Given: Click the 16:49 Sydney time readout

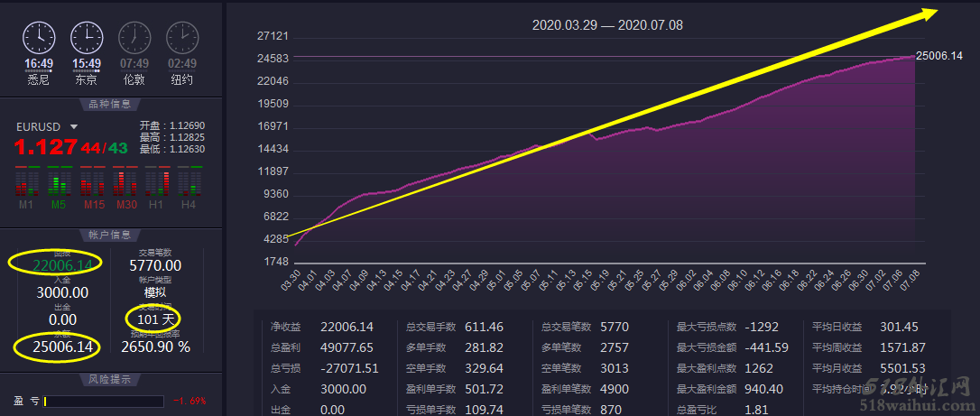Looking at the screenshot, I should 39,64.
